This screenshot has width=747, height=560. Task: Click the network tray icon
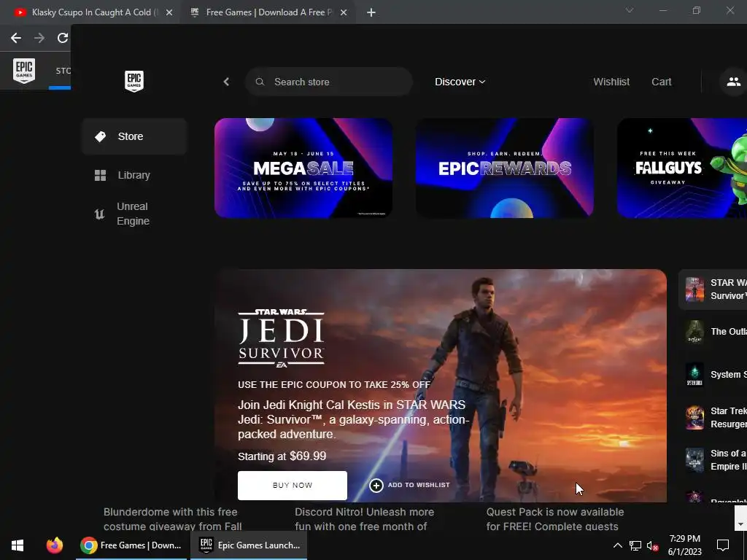pyautogui.click(x=635, y=545)
